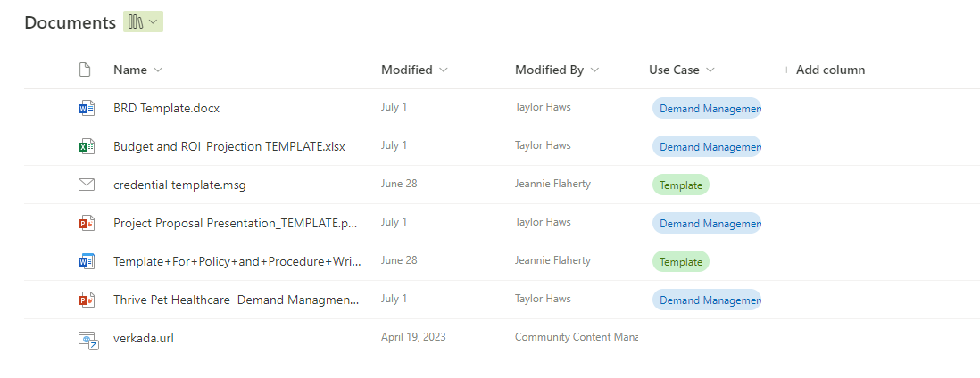Click the Excel icon for Budget and ROI_Projection

[x=86, y=146]
